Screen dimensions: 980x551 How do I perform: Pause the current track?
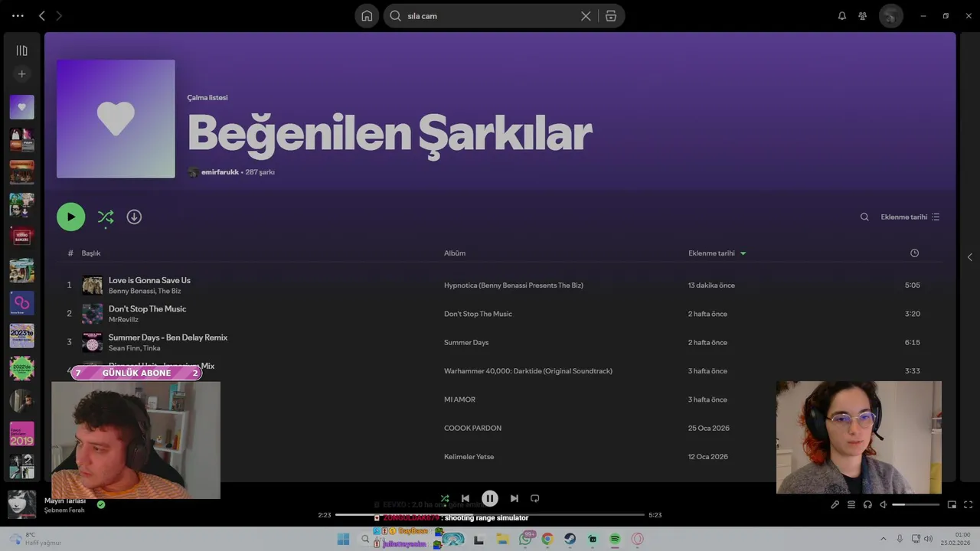[490, 498]
